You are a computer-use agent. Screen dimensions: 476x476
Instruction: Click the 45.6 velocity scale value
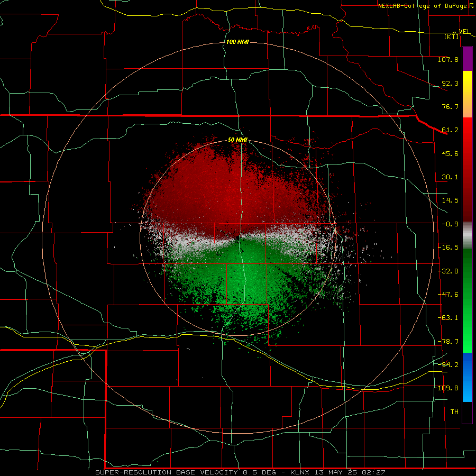(x=450, y=153)
